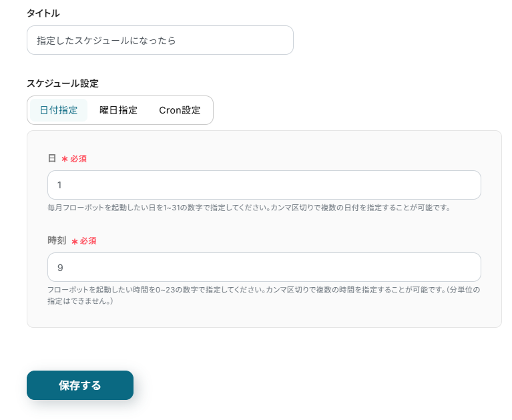Click the タイトル label text
The image size is (512, 420).
coord(43,13)
